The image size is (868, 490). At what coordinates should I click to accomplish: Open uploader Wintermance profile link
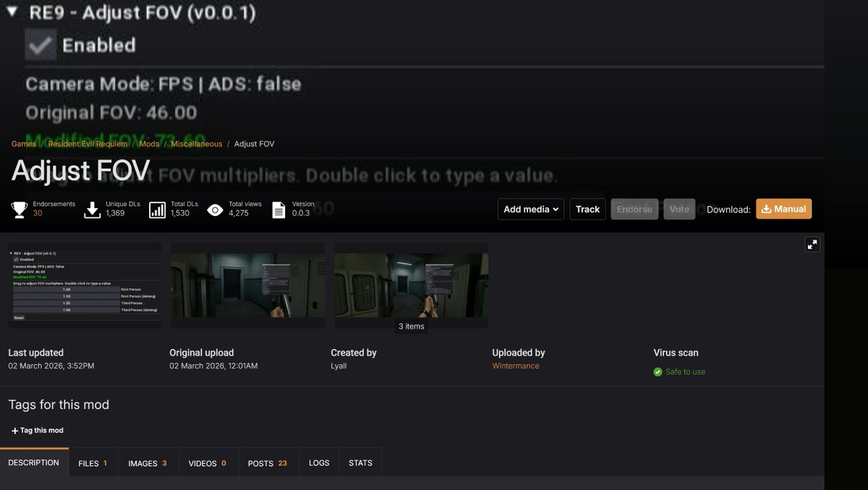pos(516,366)
